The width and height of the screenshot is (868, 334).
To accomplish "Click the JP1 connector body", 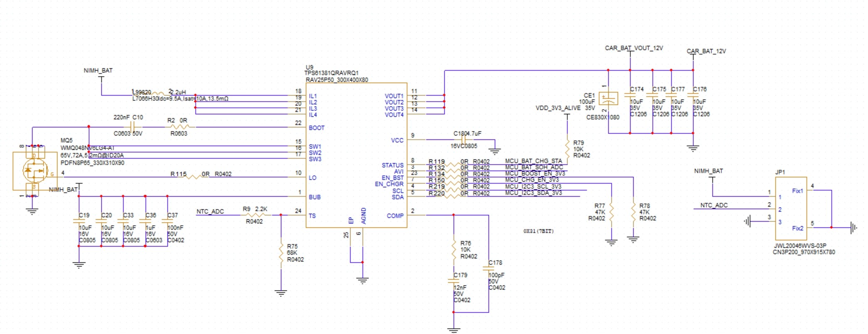I will point(791,208).
